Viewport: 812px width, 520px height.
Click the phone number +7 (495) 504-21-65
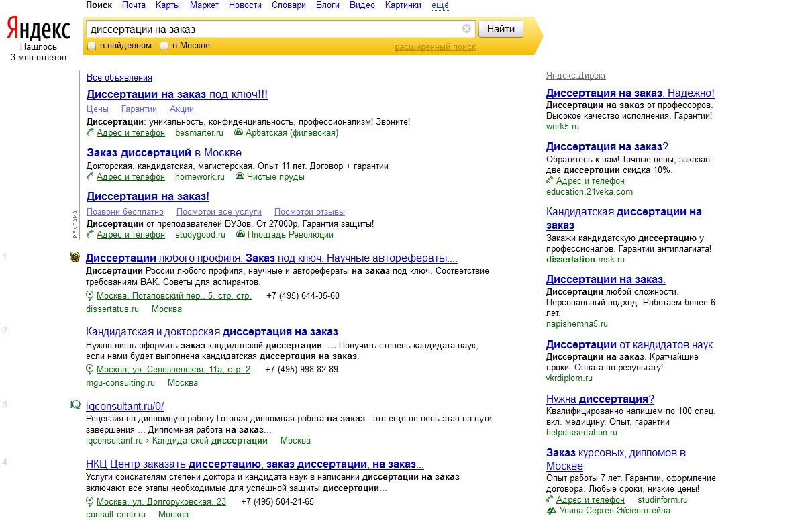(x=277, y=502)
